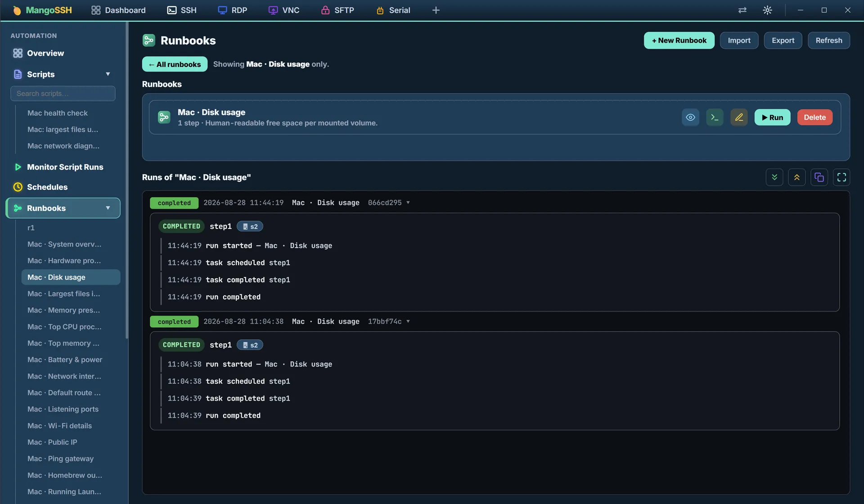864x504 pixels.
Task: Open the Serial tab
Action: pyautogui.click(x=393, y=10)
